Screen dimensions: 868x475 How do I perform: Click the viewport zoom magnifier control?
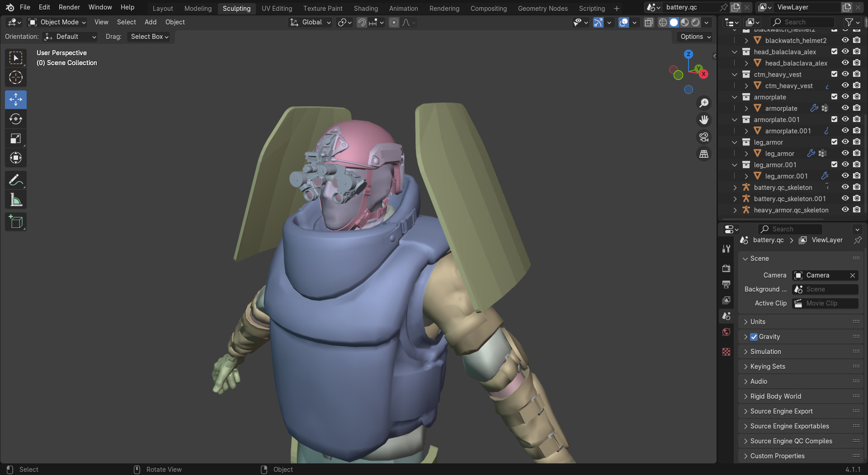pyautogui.click(x=704, y=103)
